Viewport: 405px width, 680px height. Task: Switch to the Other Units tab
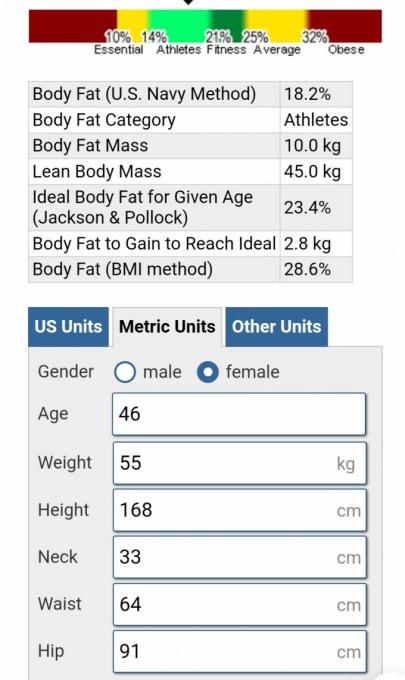[277, 327]
